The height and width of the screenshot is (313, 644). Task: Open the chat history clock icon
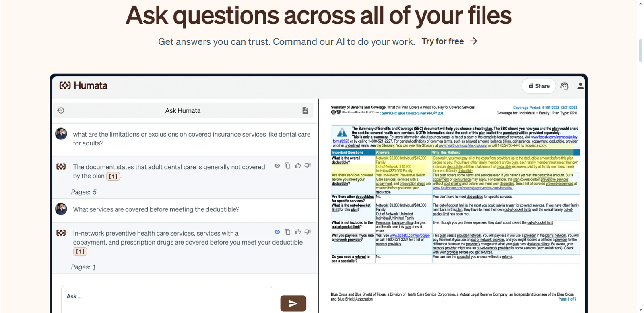click(61, 110)
